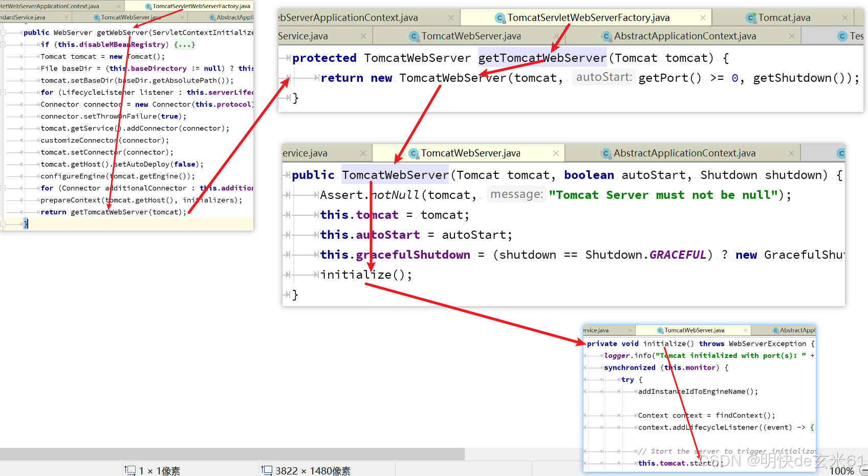Viewport: 868px width, 476px height.
Task: Switch to the Tomcat.java tab
Action: point(784,18)
